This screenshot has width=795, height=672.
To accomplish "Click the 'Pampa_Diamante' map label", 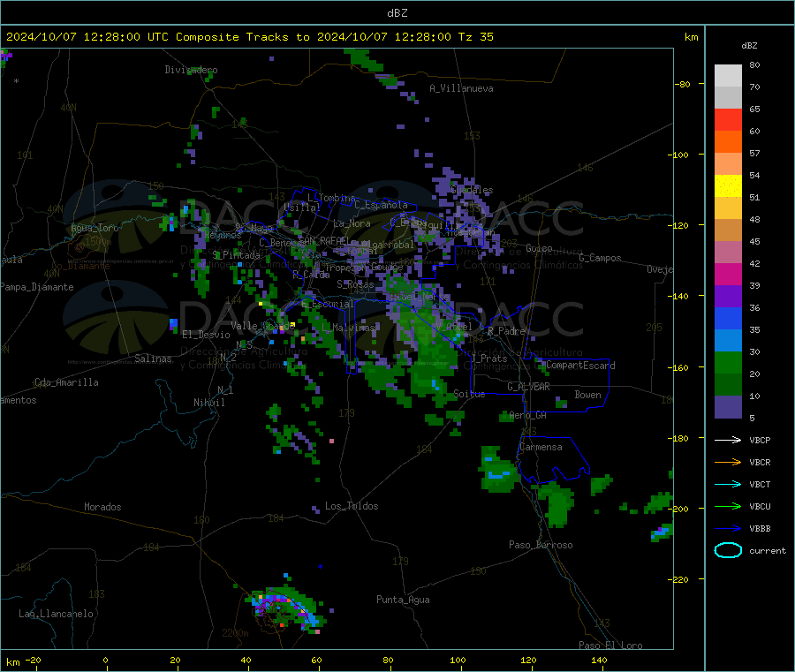I will click(37, 287).
